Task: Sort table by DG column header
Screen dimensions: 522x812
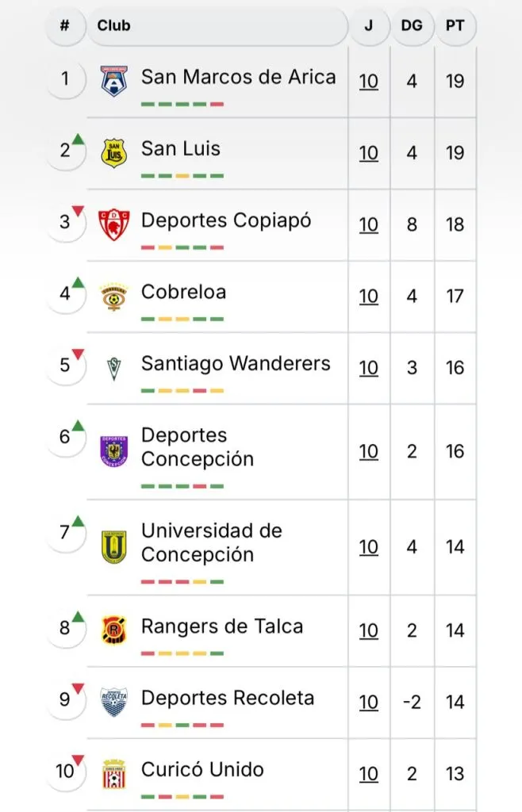Action: pos(412,25)
